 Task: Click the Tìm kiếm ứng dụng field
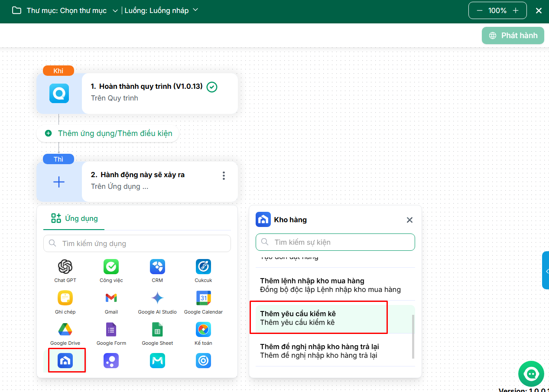(137, 243)
